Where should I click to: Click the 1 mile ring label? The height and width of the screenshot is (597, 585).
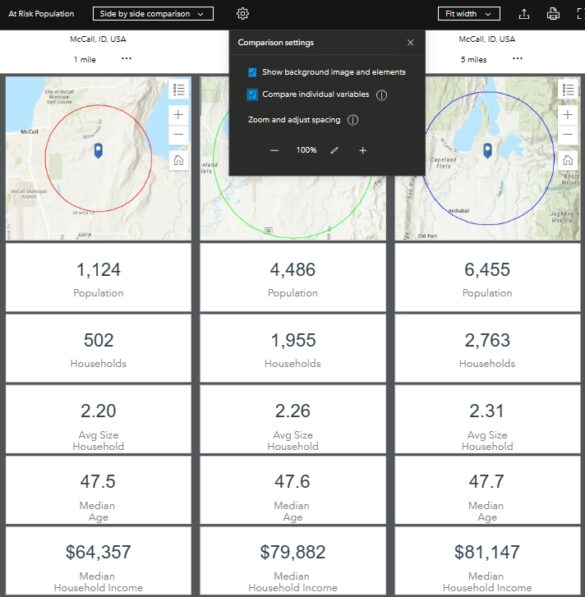point(85,59)
